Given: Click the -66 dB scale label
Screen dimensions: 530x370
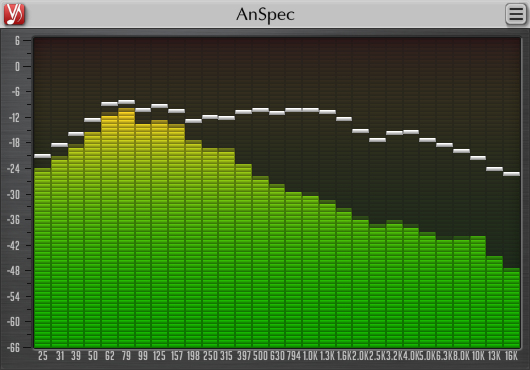Looking at the screenshot, I should click(x=14, y=347).
